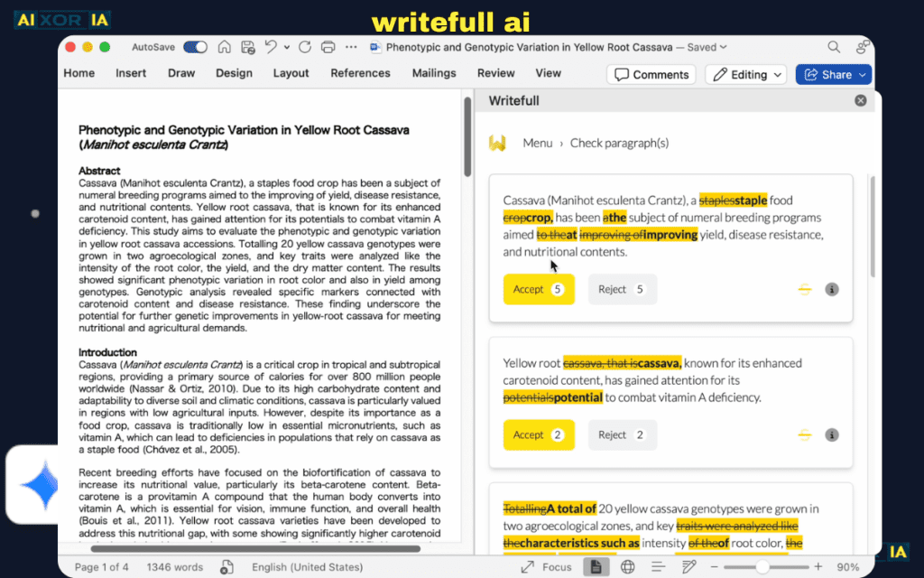Click the Undo arrow icon
The image size is (924, 578).
coord(271,47)
